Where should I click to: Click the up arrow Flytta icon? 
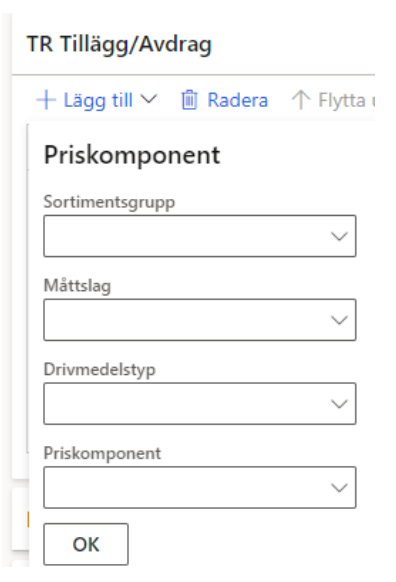[301, 100]
